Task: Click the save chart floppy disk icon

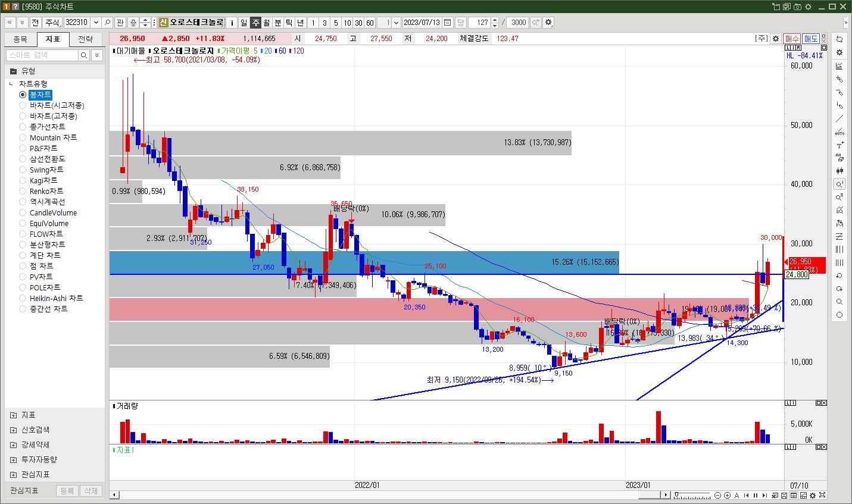Action: click(x=785, y=495)
